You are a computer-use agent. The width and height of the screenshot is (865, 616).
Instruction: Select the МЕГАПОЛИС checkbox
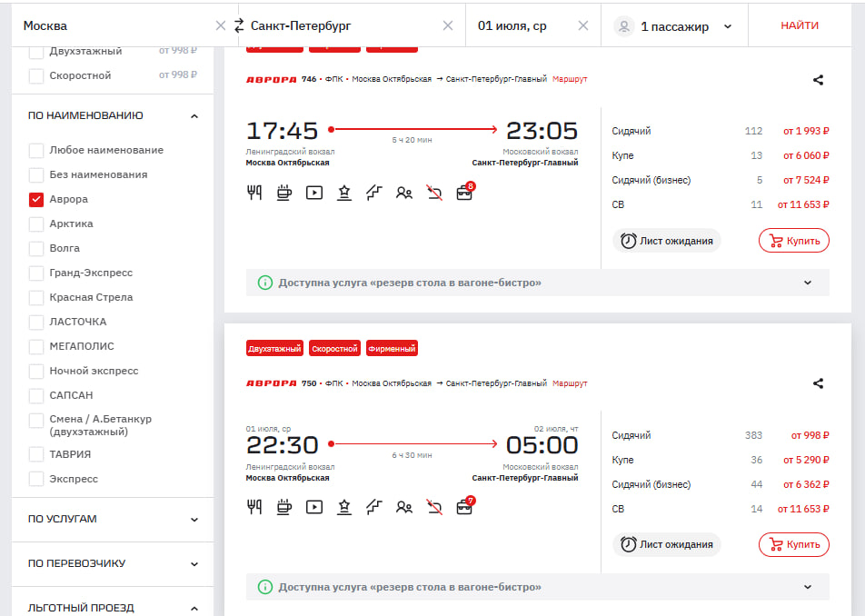[x=35, y=346]
